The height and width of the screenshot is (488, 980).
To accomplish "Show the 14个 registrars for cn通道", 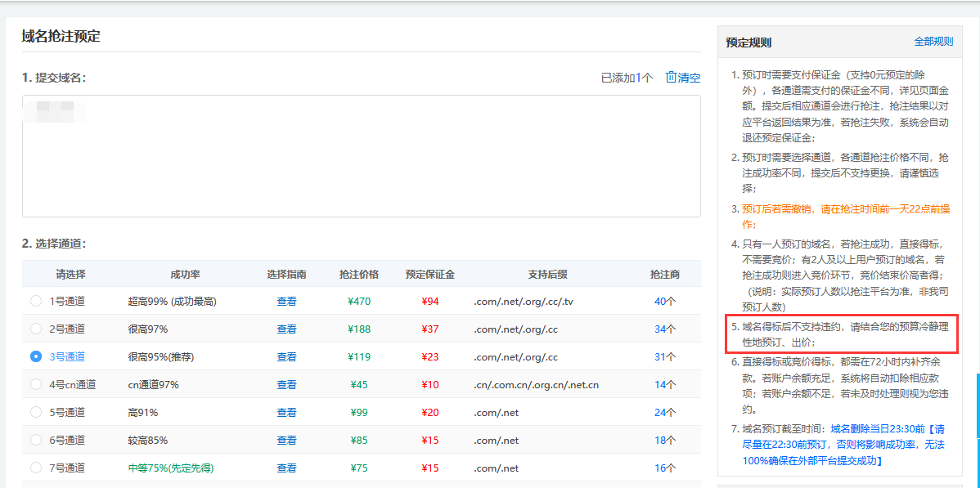I will (x=664, y=385).
